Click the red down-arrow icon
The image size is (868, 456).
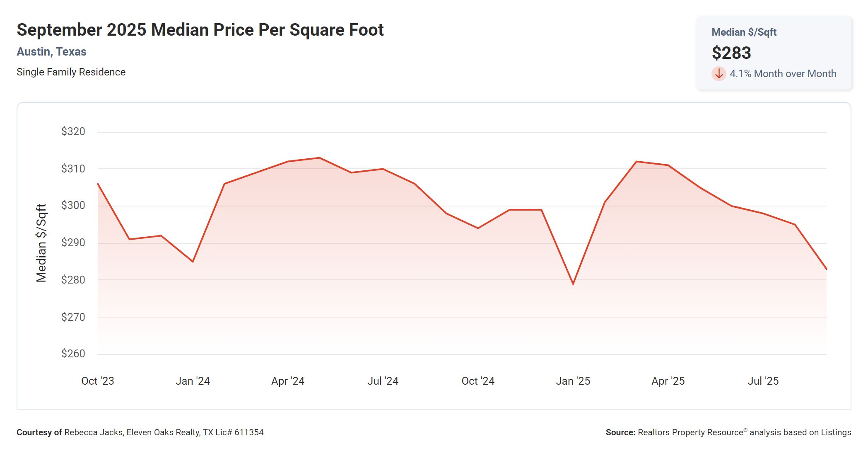(x=719, y=74)
